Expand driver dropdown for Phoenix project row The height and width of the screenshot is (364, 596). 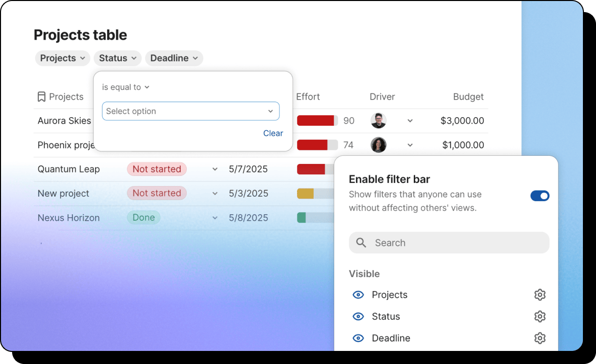tap(410, 145)
